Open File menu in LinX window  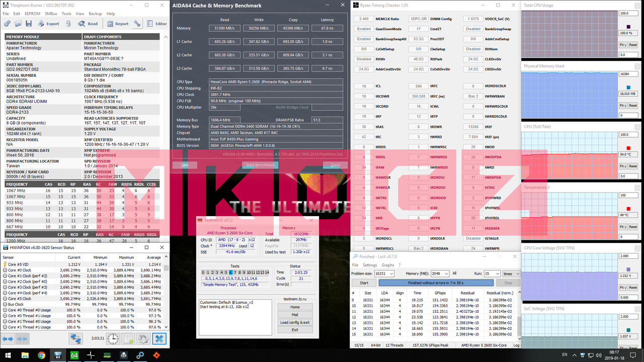(x=355, y=265)
